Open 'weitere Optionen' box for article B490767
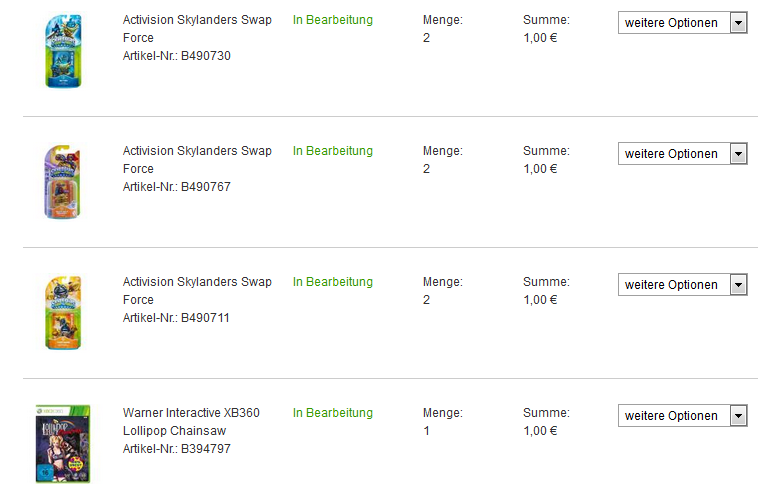The height and width of the screenshot is (496, 761). [x=682, y=154]
